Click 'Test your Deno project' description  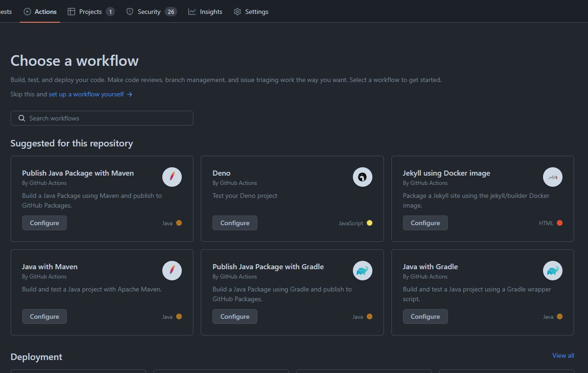245,196
